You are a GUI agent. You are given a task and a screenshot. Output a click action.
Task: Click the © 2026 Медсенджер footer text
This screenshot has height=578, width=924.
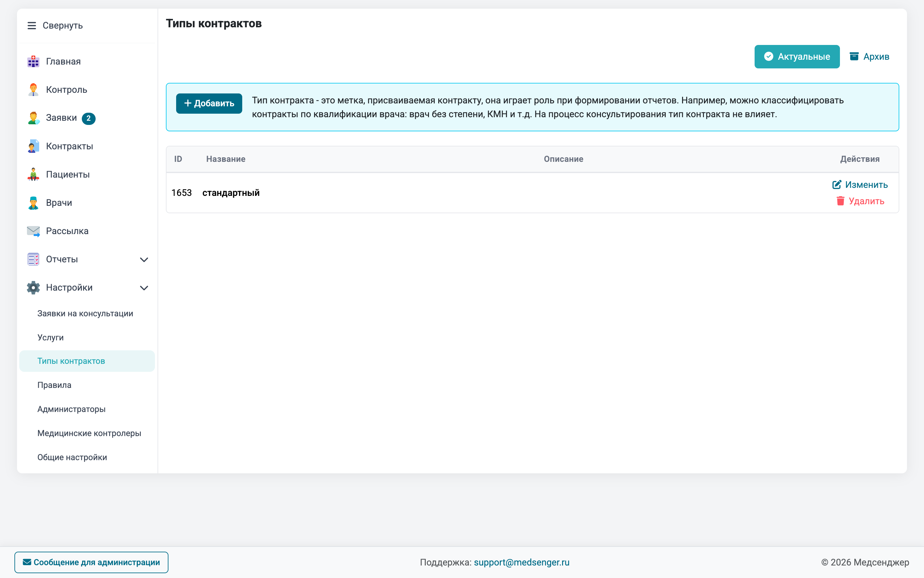pos(865,562)
